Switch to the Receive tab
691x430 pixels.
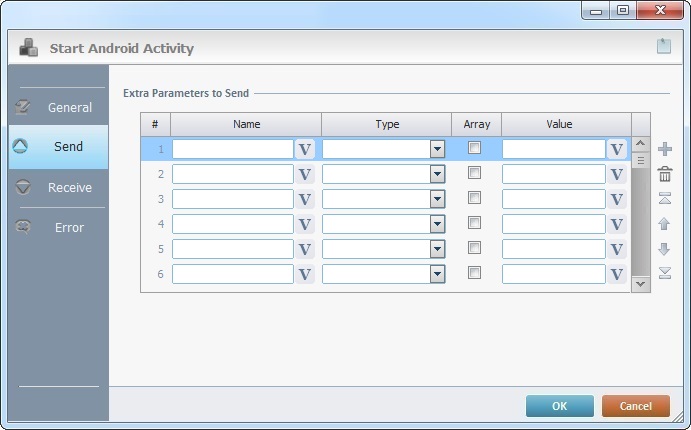(x=58, y=187)
